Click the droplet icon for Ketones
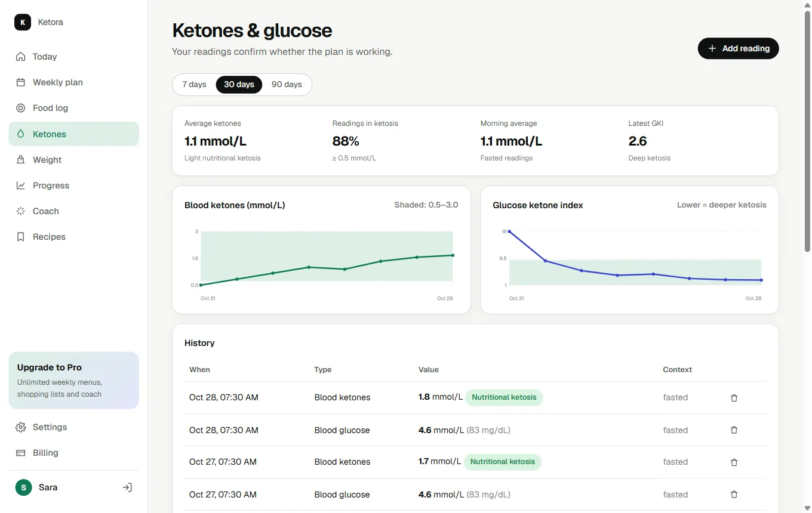The width and height of the screenshot is (812, 513). 21,134
